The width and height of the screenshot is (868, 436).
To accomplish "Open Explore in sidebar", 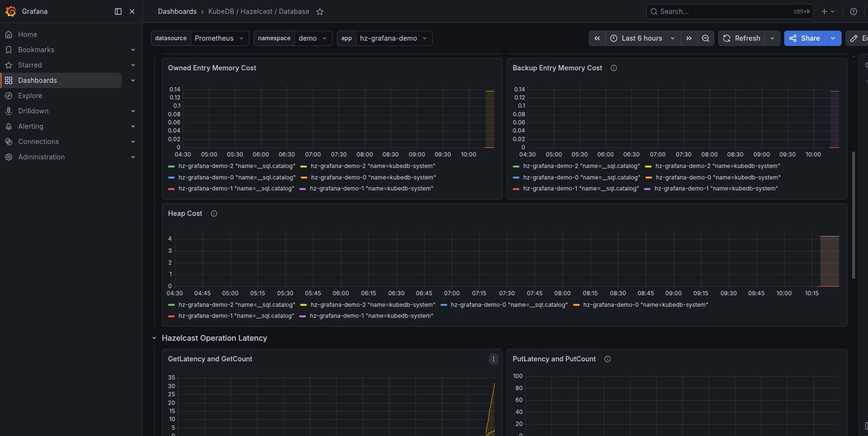I will [x=30, y=96].
